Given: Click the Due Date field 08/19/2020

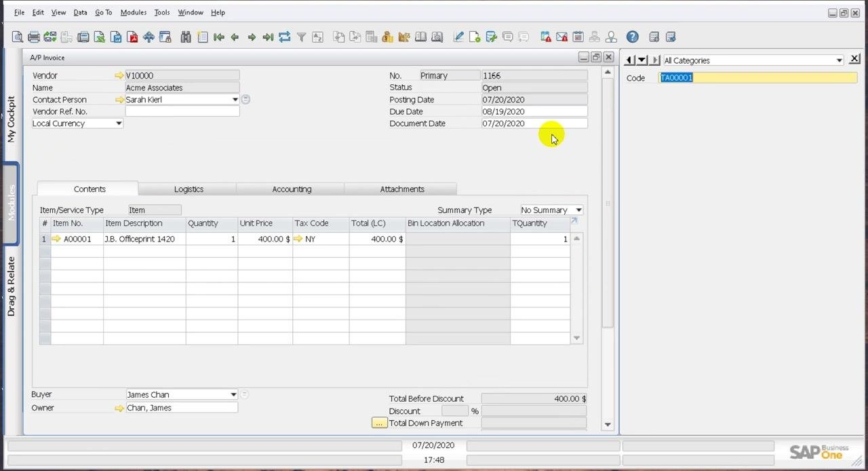Looking at the screenshot, I should point(534,111).
